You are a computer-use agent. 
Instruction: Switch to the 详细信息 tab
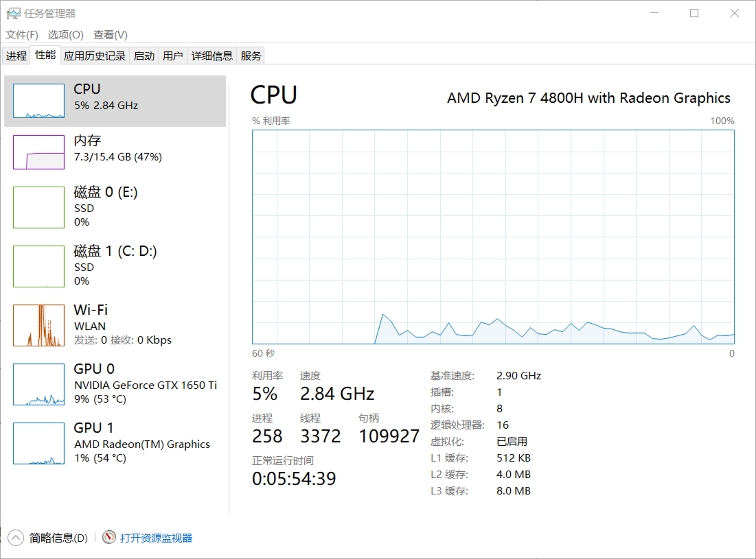(x=212, y=56)
